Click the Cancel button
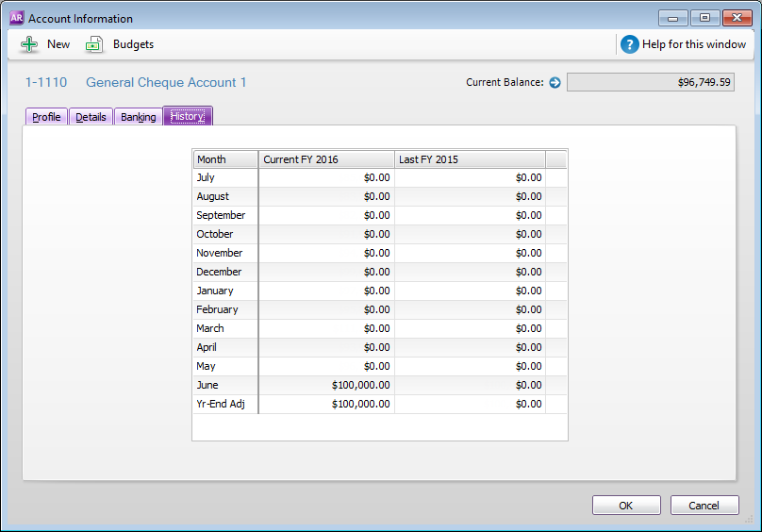 point(704,506)
